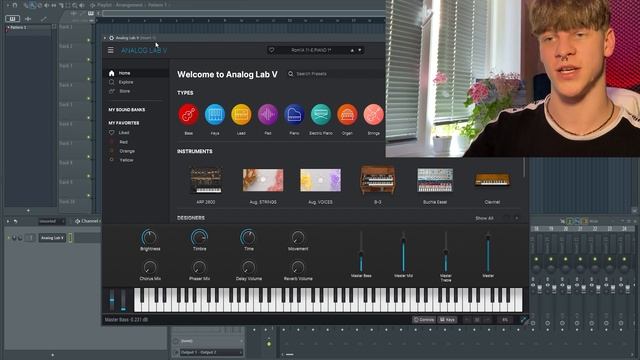Screen dimensions: 640x360
Task: Click the Chorus Mix knob
Action: tap(150, 268)
